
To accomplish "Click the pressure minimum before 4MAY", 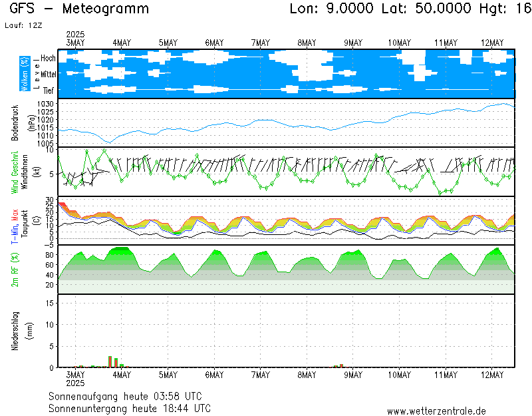I will tap(109, 142).
